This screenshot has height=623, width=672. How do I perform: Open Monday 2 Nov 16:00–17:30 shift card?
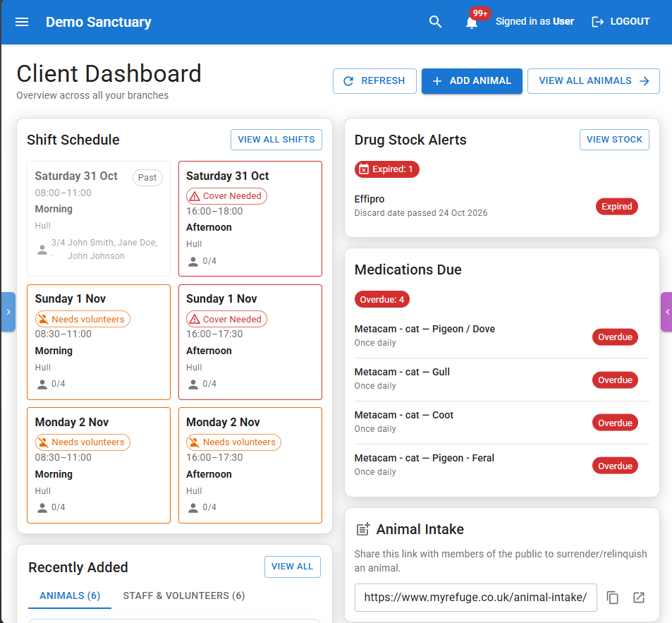250,465
